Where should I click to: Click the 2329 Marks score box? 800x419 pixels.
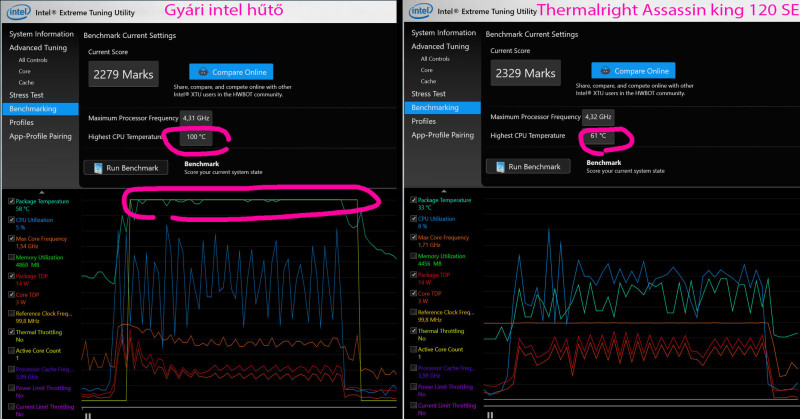[526, 73]
